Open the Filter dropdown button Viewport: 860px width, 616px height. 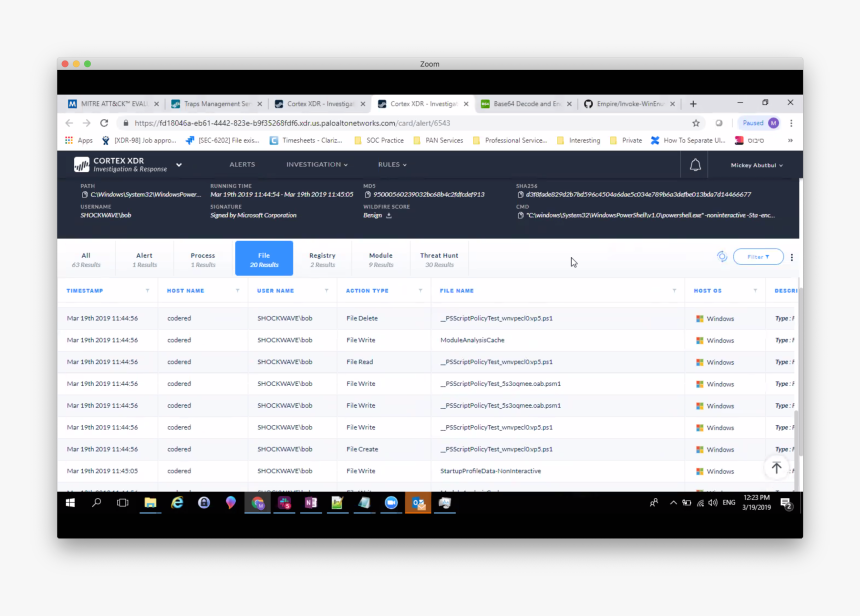click(x=758, y=257)
